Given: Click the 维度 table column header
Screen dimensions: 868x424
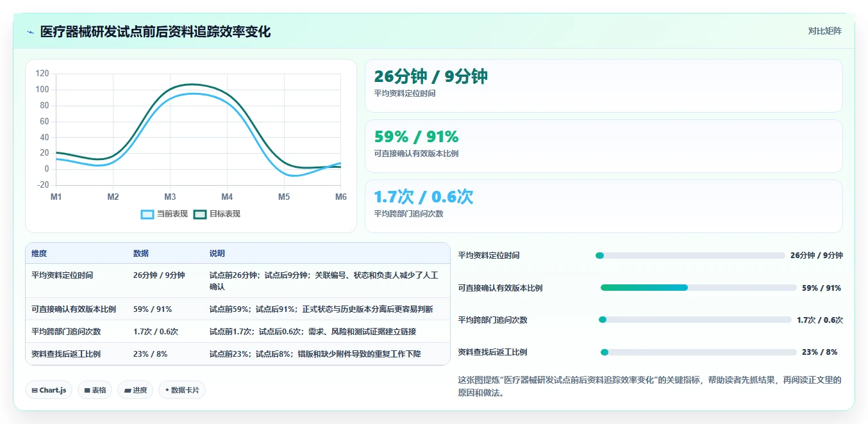Looking at the screenshot, I should [39, 254].
